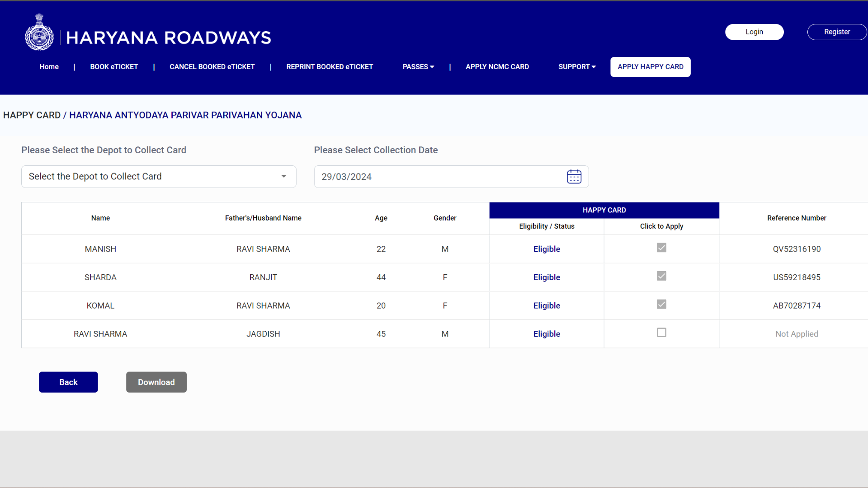Click the Eligibility / Status subheader
868x488 pixels.
[547, 226]
